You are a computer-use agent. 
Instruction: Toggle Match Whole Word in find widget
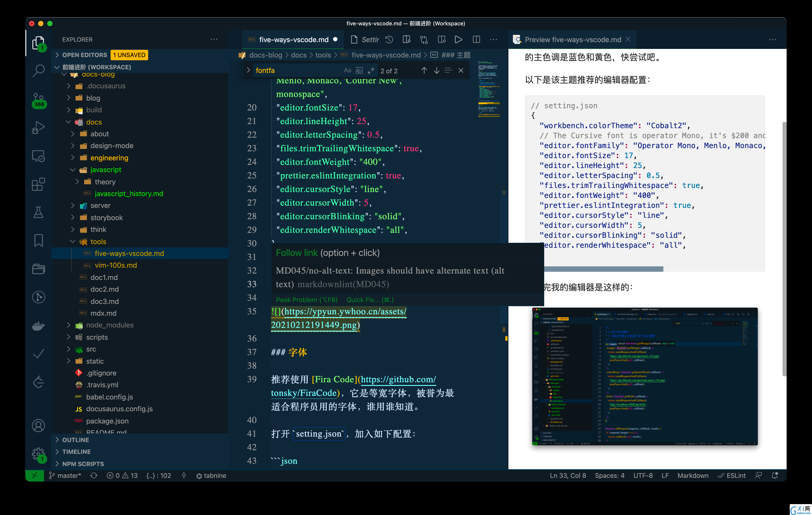click(x=360, y=70)
